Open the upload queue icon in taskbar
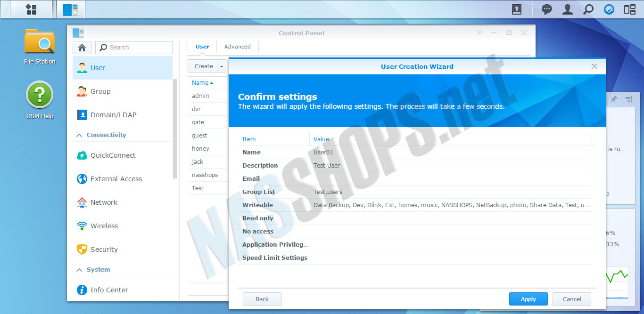Screen dimensions: 644x314 (517, 9)
